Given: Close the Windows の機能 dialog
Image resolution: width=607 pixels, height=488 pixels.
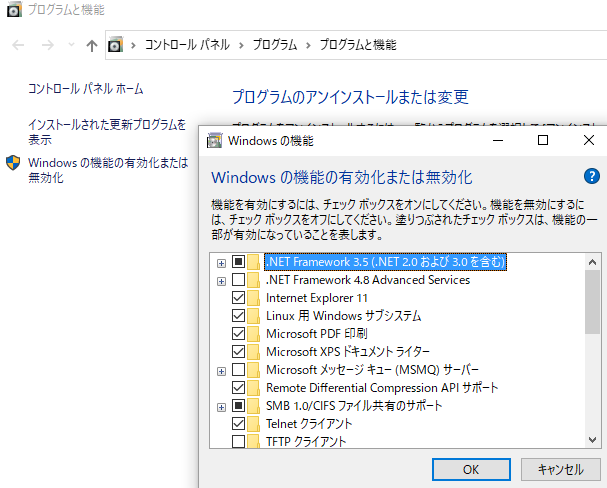Looking at the screenshot, I should [589, 140].
